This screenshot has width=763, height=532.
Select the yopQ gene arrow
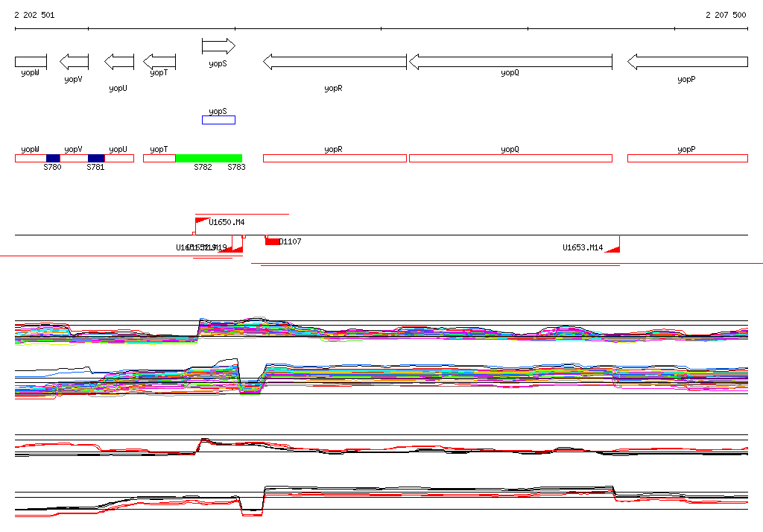(x=510, y=62)
